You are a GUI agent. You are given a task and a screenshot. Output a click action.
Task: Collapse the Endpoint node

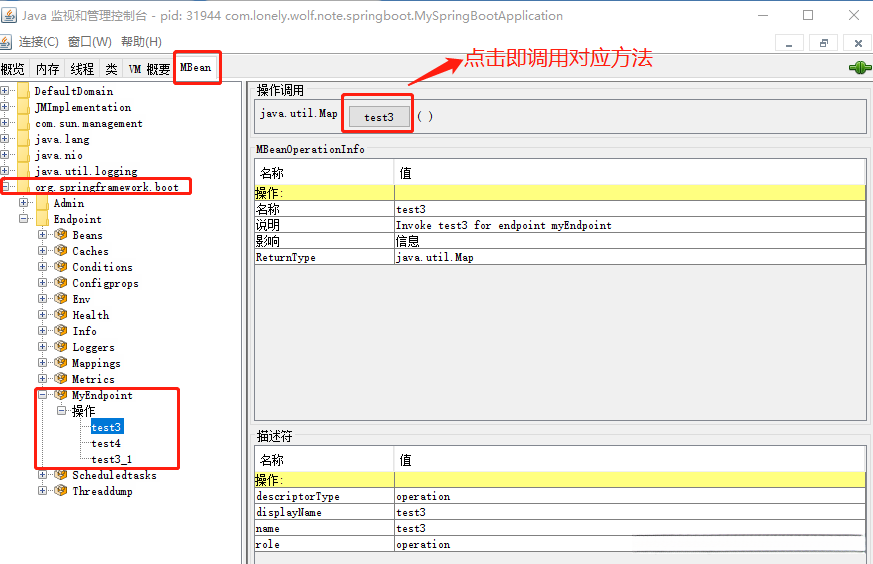coord(23,218)
